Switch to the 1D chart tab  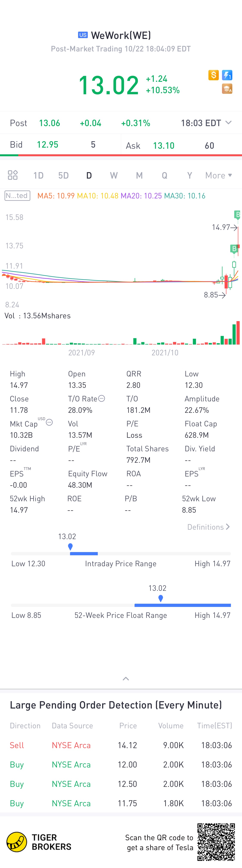38,175
